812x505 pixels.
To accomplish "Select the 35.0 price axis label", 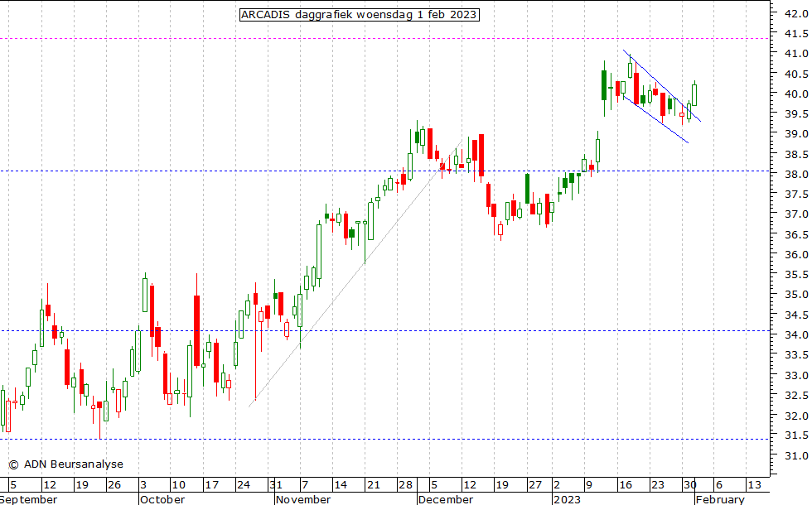I will 796,295.
